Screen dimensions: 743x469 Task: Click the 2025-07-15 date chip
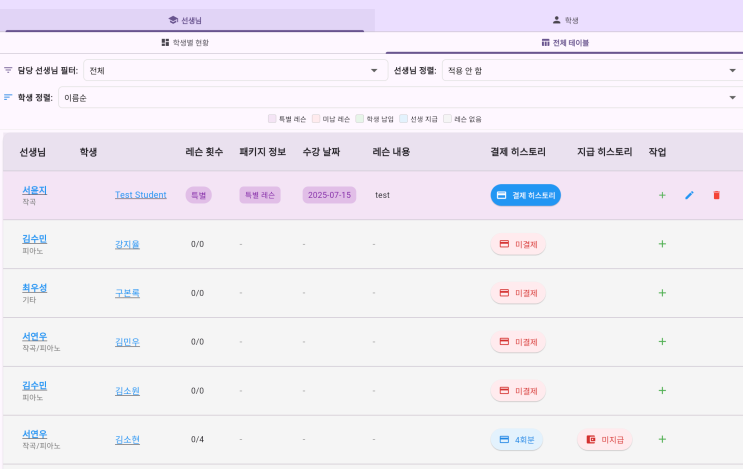(329, 195)
